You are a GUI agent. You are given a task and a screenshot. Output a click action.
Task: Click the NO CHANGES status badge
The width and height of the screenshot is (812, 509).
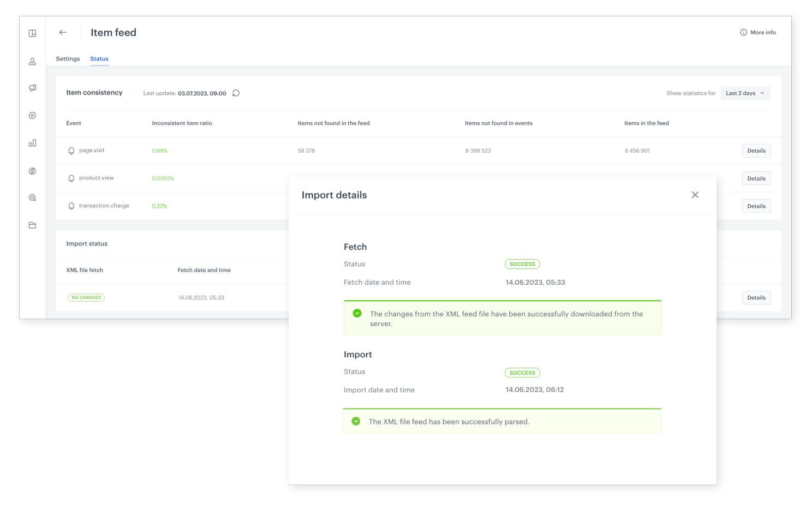[86, 297]
